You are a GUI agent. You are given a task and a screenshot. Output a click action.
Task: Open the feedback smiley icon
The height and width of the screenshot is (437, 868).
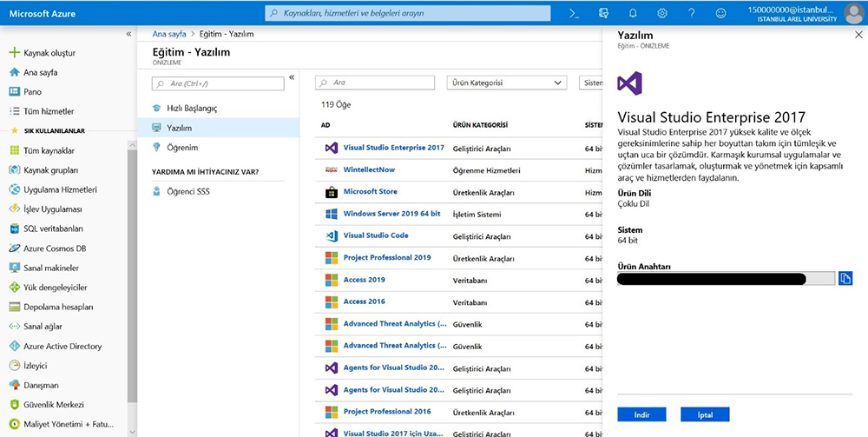[x=720, y=13]
